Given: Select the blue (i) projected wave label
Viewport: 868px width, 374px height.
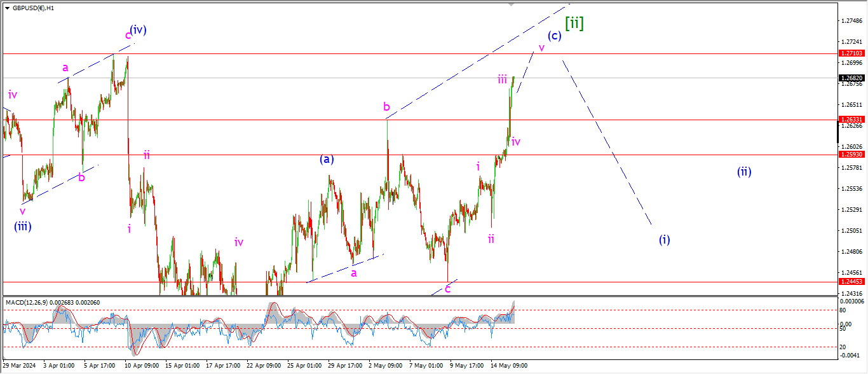Looking at the screenshot, I should (x=664, y=240).
